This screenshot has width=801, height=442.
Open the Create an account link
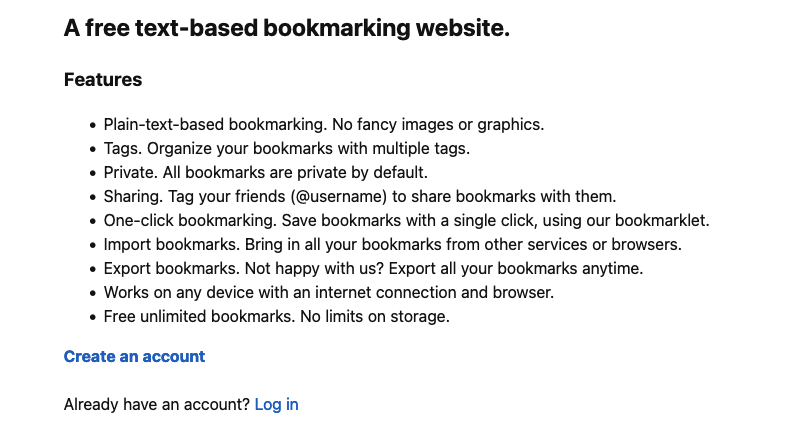point(134,356)
